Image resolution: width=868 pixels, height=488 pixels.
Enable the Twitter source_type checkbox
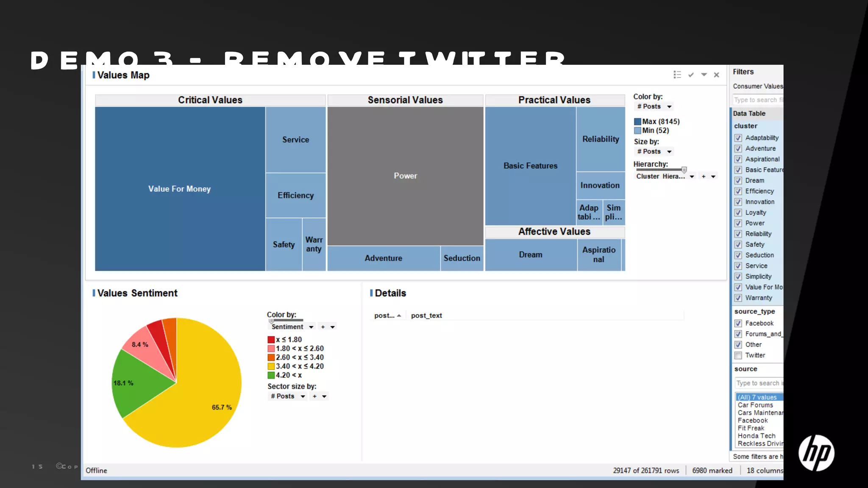coord(738,355)
